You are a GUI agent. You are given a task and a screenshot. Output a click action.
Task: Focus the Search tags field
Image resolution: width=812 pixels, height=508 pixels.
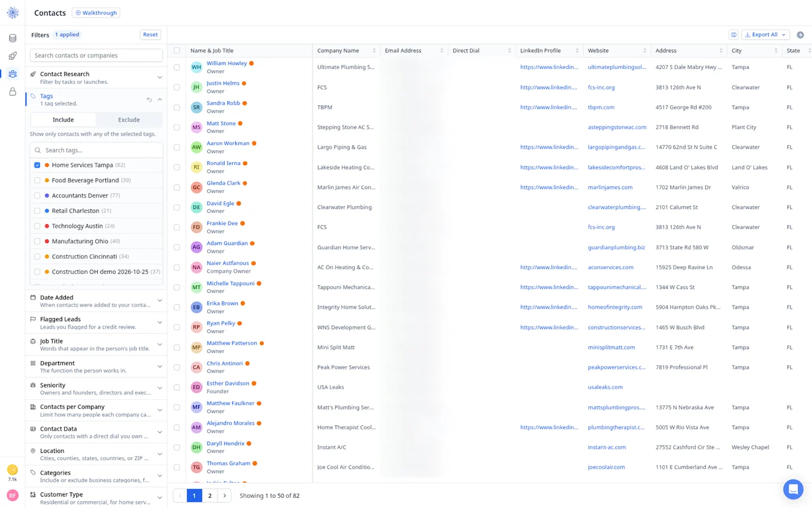96,150
